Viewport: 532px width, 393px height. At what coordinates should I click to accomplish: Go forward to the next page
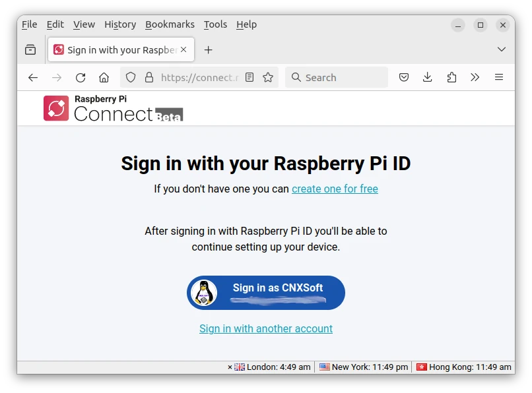coord(57,78)
